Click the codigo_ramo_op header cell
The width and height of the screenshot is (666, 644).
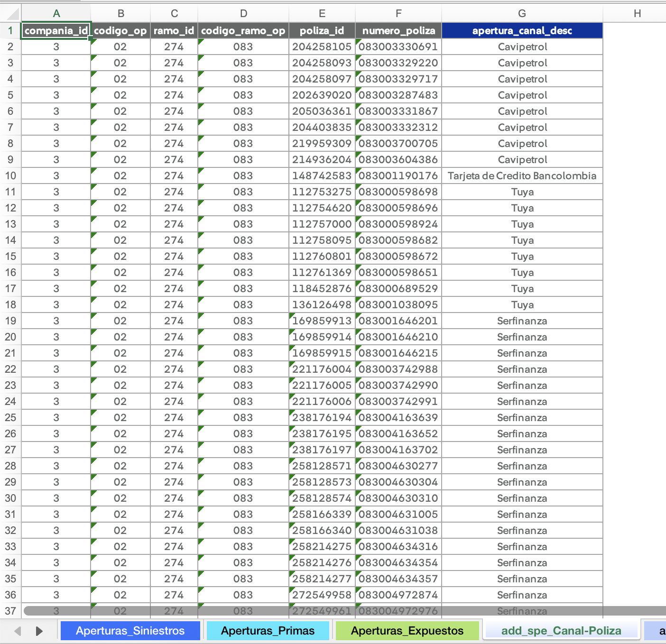tap(243, 31)
